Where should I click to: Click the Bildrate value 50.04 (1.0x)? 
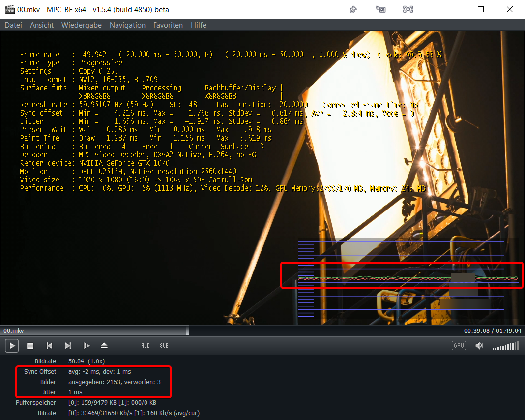coord(87,361)
